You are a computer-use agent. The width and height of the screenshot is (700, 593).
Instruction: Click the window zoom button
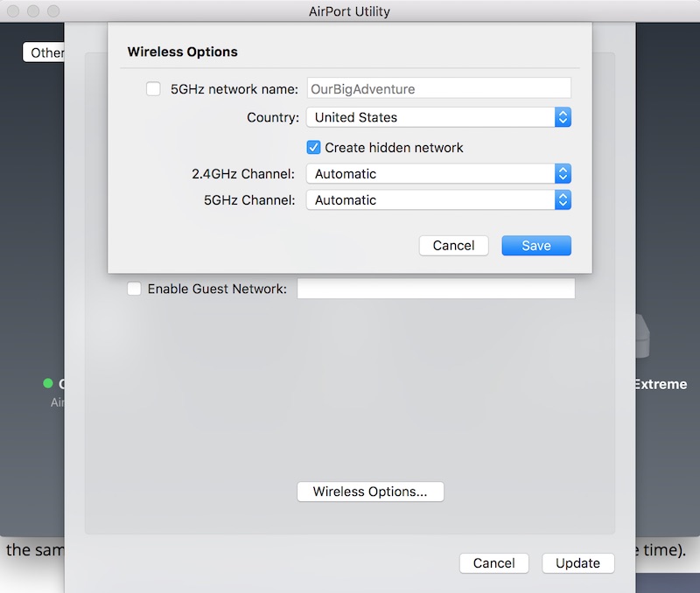click(53, 12)
